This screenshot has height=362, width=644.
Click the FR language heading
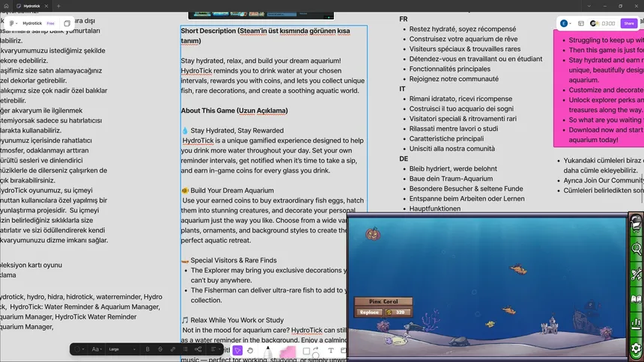[x=404, y=19]
